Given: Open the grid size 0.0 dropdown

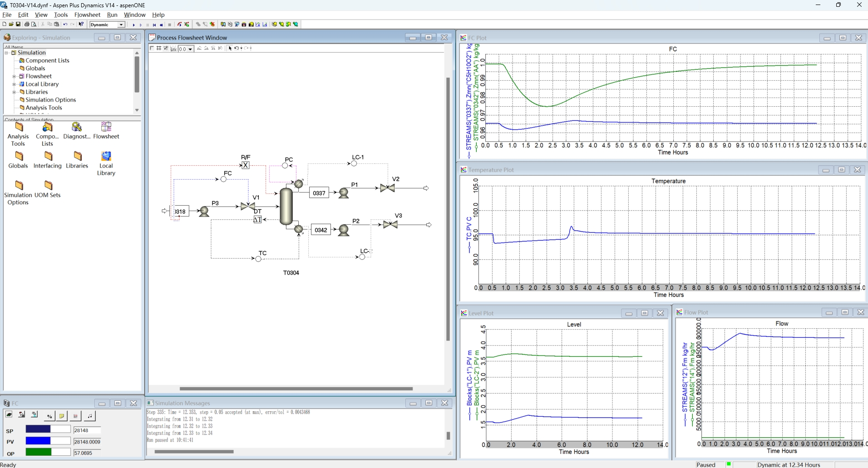Looking at the screenshot, I should 191,49.
